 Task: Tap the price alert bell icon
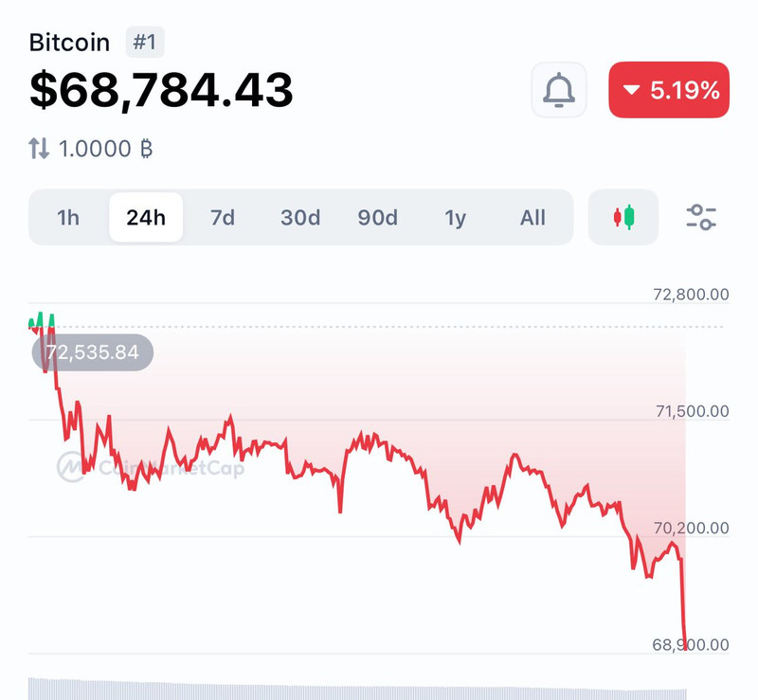tap(559, 90)
